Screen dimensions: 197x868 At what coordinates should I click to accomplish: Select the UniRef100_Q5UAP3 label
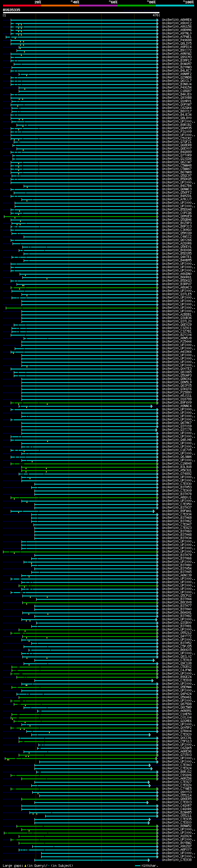(x=177, y=376)
